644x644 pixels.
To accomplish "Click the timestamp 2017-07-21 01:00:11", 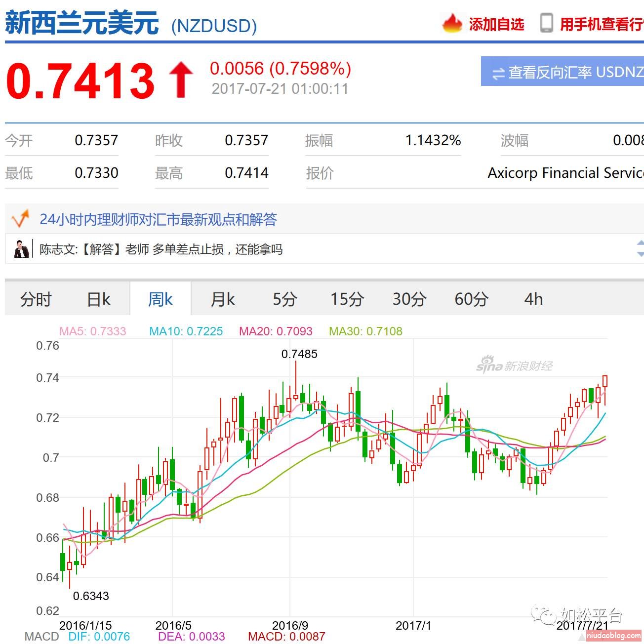I will (x=280, y=89).
